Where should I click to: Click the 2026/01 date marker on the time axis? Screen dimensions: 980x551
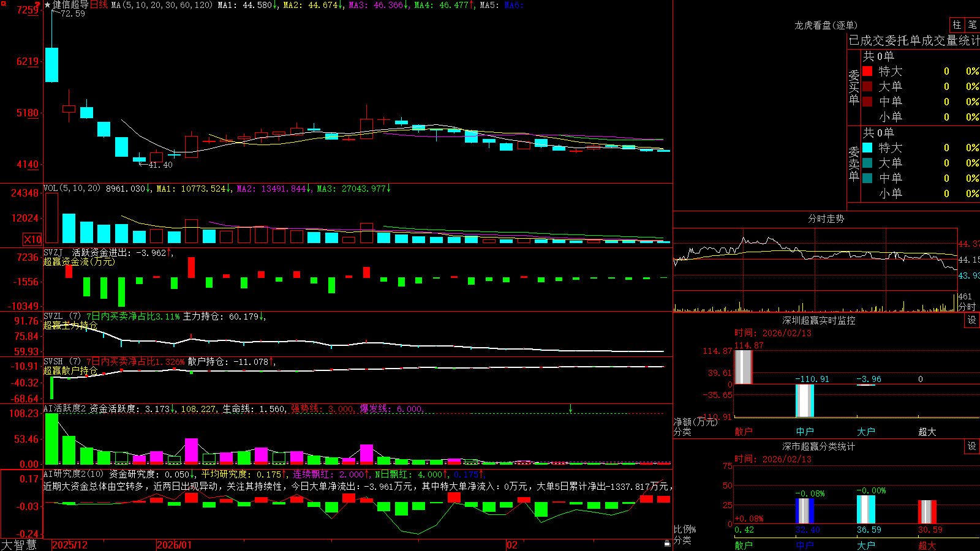pyautogui.click(x=175, y=545)
